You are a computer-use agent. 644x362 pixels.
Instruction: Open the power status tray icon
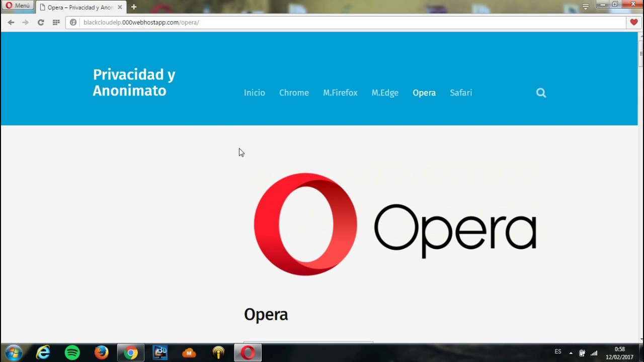tap(582, 353)
